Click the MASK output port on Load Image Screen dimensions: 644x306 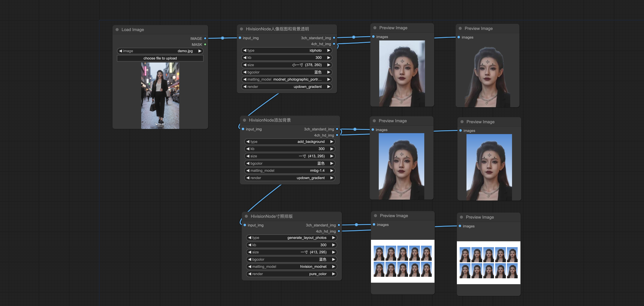[205, 44]
